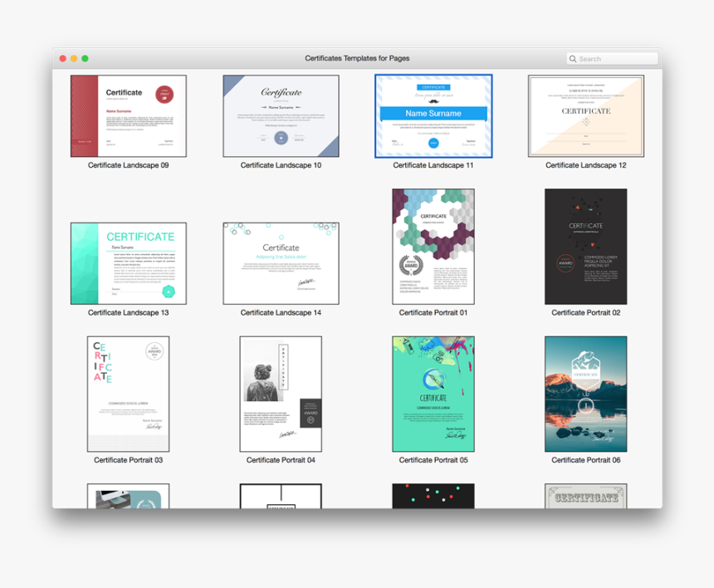This screenshot has width=714, height=588.
Task: Open the Certificate Landscape 10 template
Action: point(281,116)
